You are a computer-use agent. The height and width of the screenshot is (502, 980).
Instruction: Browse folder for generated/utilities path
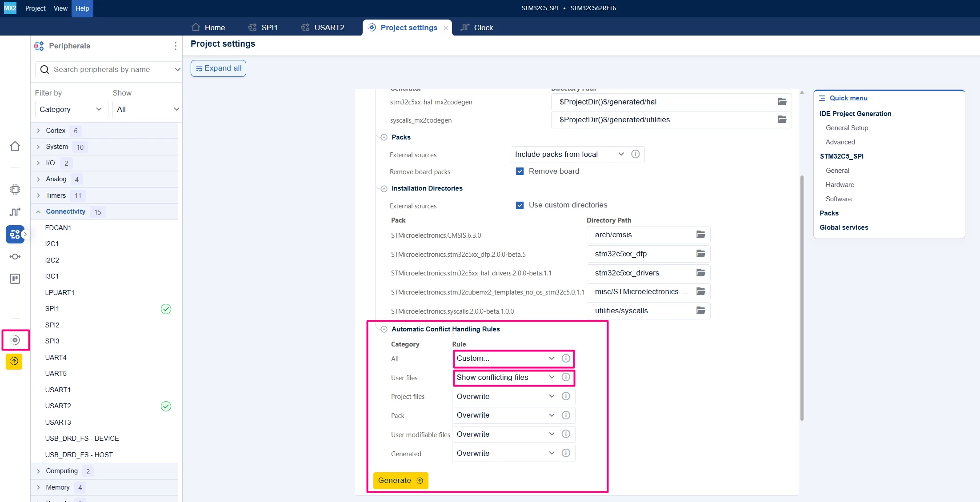pos(782,120)
